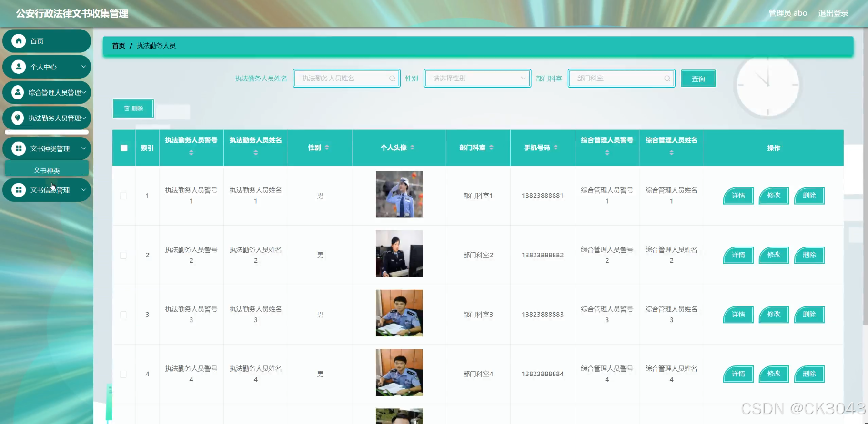Click the grid icon beside 文书种类管理
This screenshot has height=424, width=868.
coord(18,148)
